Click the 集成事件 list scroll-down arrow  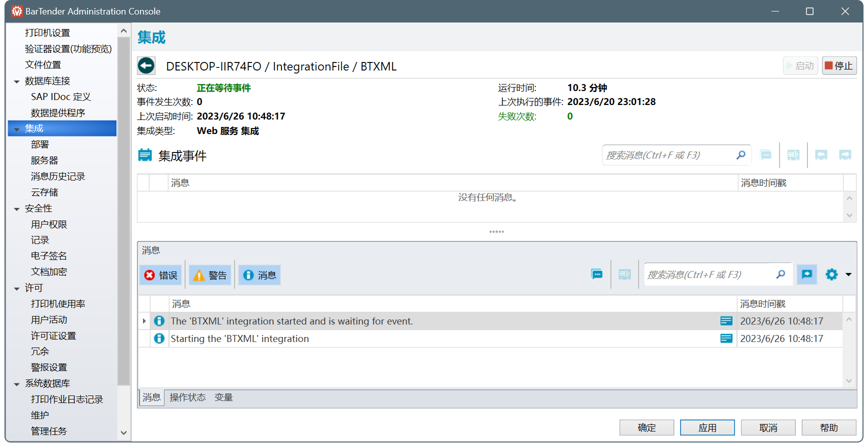[849, 215]
